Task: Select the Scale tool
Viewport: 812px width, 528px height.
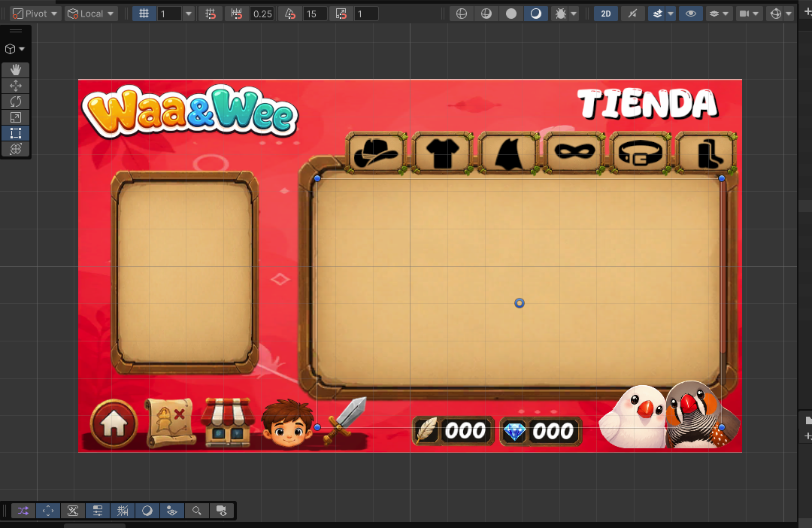Action: pyautogui.click(x=16, y=117)
